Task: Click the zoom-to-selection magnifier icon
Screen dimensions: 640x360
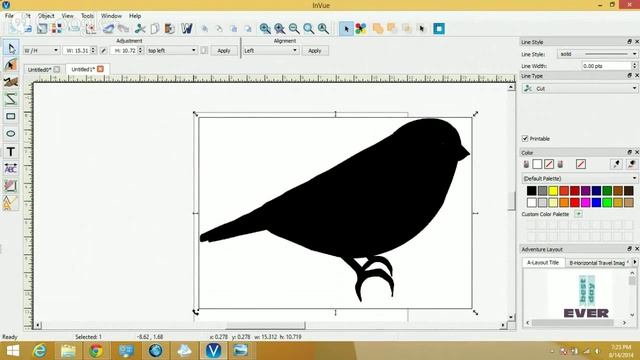Action: pos(280,29)
